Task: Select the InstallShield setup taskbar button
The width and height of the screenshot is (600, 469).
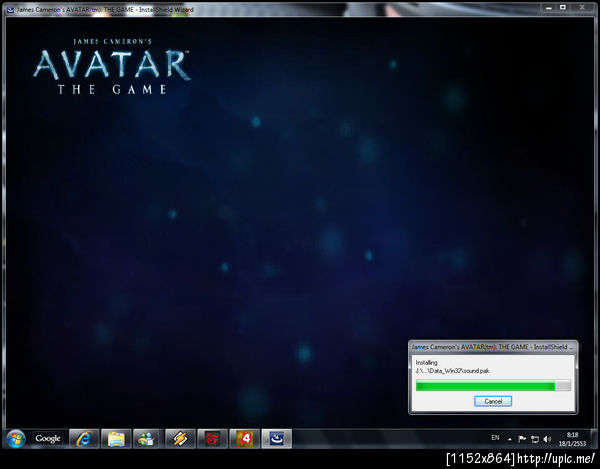Action: 277,438
